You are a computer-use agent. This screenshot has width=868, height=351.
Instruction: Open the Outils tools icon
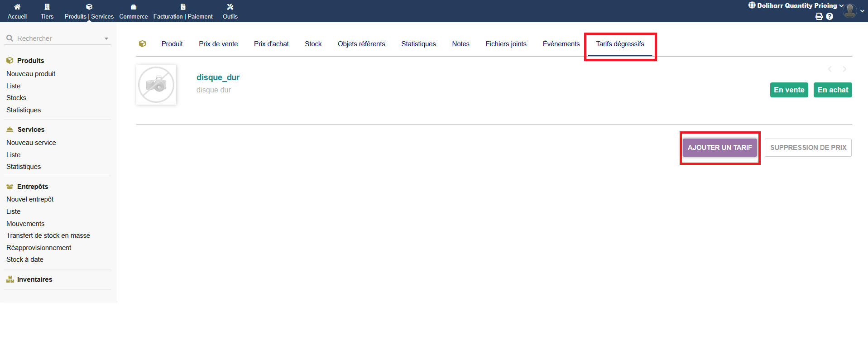pyautogui.click(x=230, y=7)
